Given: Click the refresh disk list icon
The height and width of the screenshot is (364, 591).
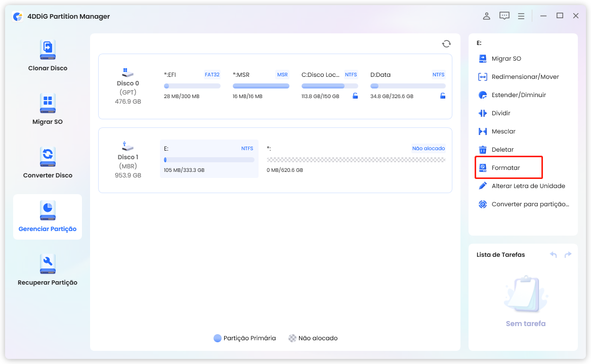Looking at the screenshot, I should coord(446,44).
